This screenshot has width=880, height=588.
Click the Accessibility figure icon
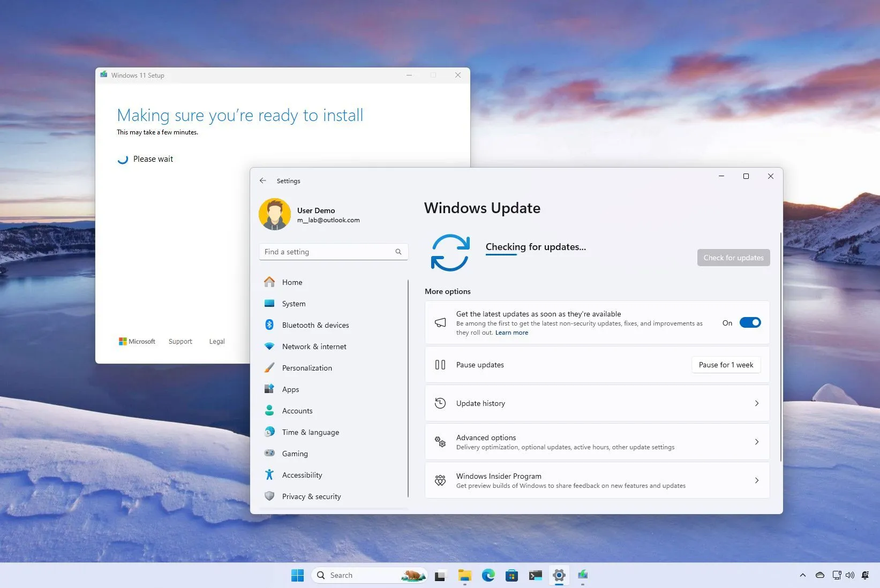(269, 474)
